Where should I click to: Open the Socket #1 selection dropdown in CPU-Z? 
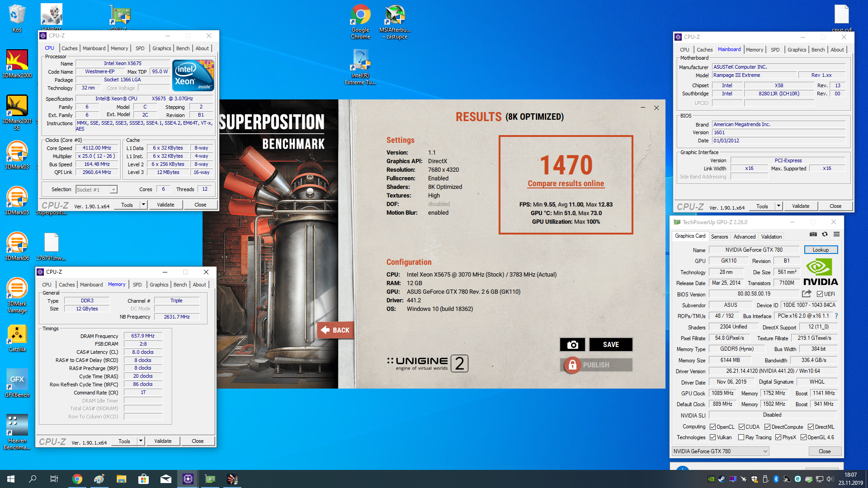click(x=96, y=190)
